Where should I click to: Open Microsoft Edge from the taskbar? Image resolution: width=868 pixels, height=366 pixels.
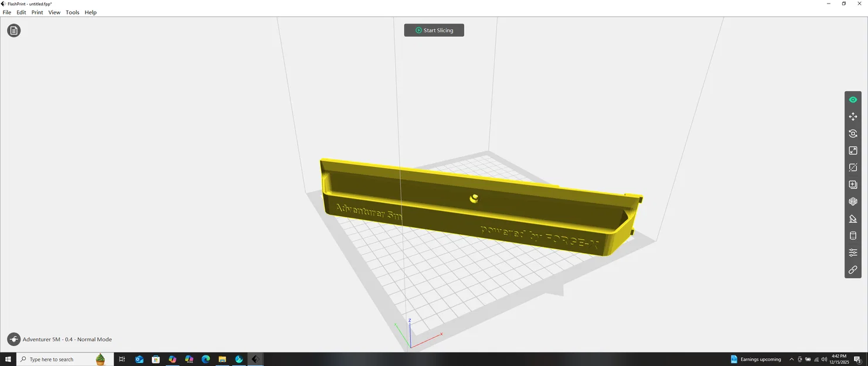[x=206, y=359]
